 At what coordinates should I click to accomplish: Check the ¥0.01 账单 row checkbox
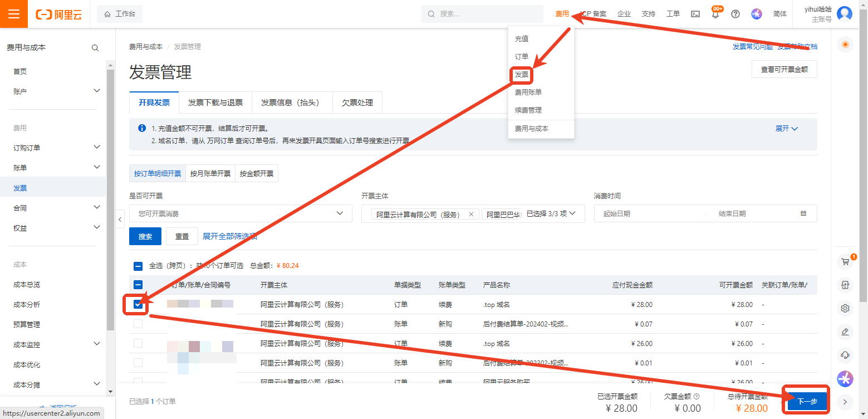tap(138, 363)
